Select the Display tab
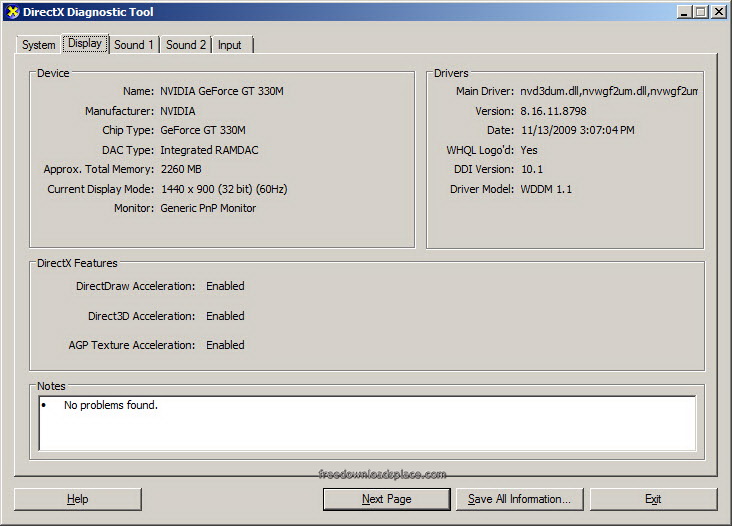 tap(85, 44)
